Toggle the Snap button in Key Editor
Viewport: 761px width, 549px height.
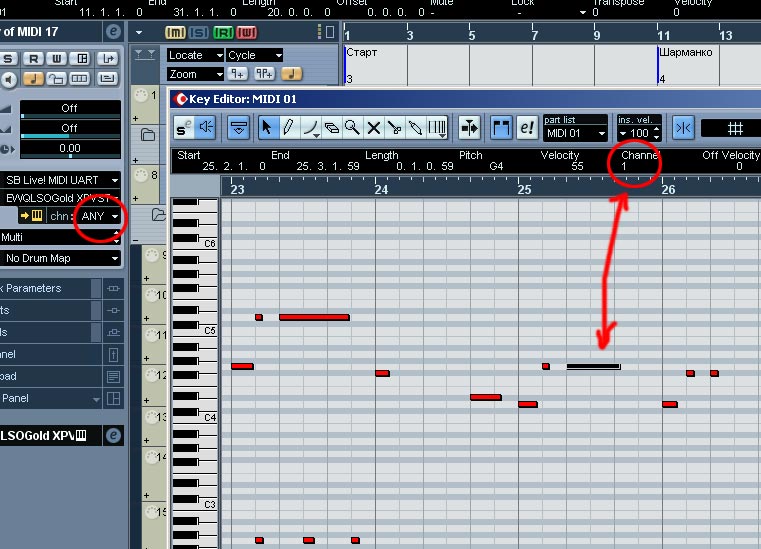[x=683, y=128]
